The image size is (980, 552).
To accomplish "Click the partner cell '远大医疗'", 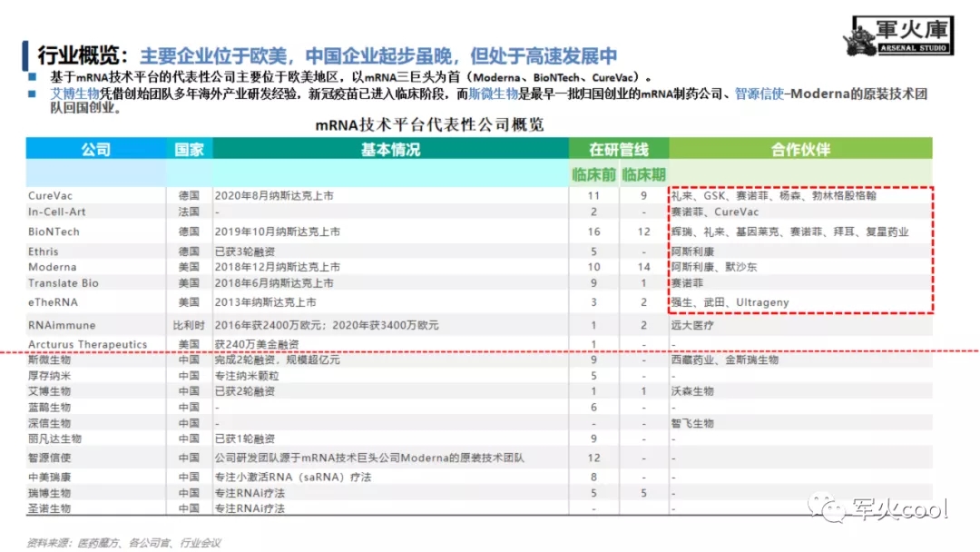I will (x=692, y=325).
